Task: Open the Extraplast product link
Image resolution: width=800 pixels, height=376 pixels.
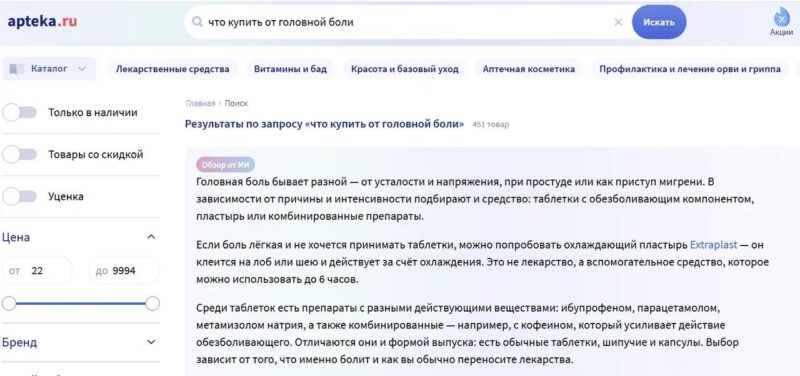Action: pyautogui.click(x=713, y=245)
